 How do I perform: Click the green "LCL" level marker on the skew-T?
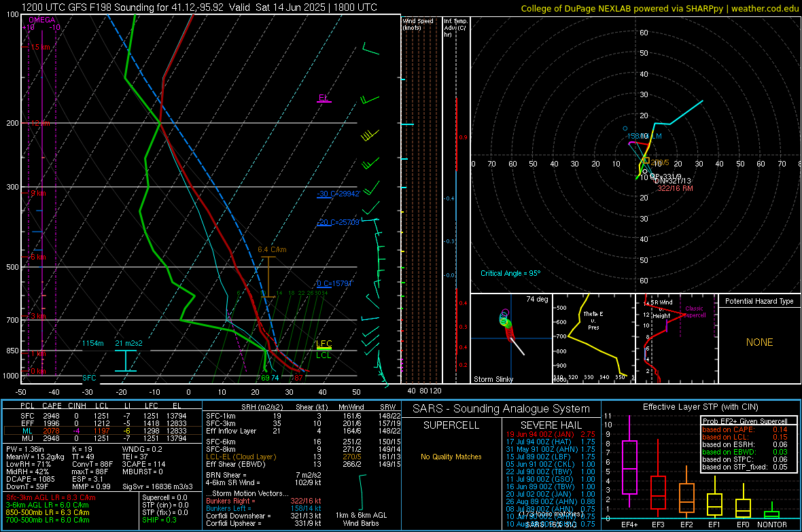tap(324, 355)
